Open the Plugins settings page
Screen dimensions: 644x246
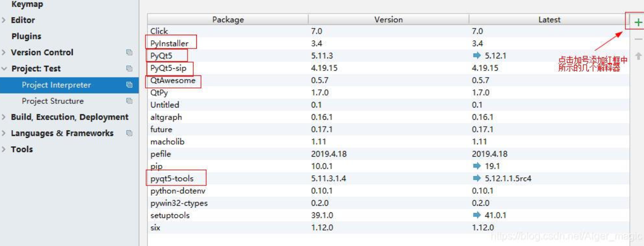[x=26, y=36]
